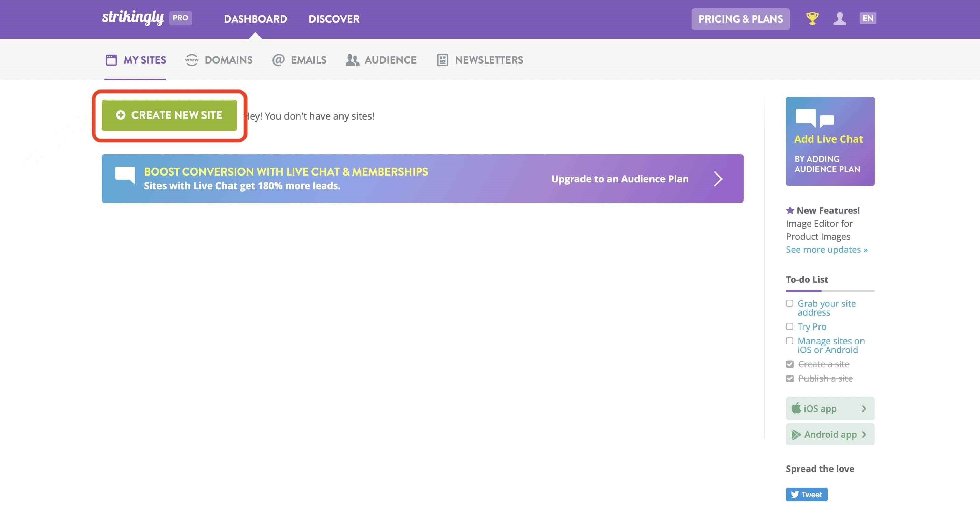The height and width of the screenshot is (515, 980).
Task: Click the To-do List progress bar
Action: point(830,291)
